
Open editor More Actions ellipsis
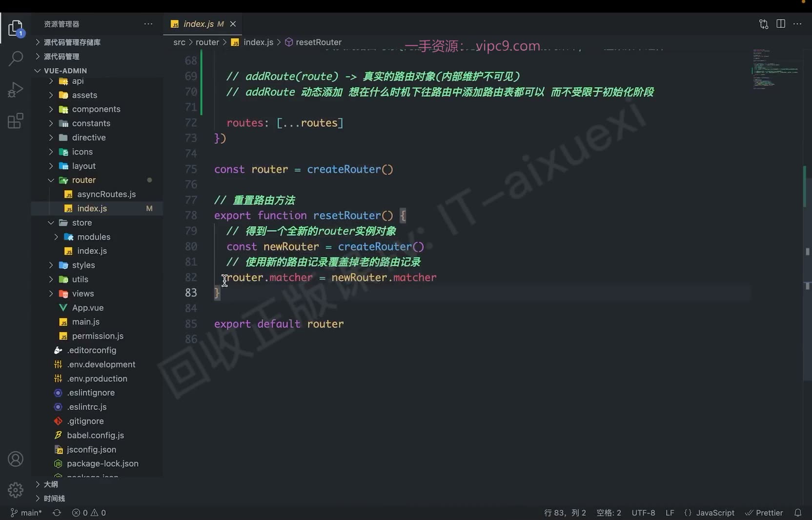click(797, 24)
